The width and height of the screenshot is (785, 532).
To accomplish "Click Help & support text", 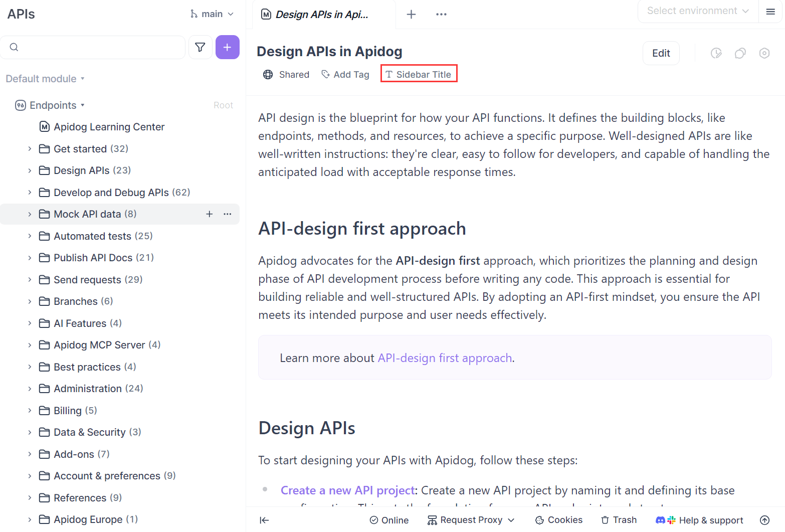I will click(x=711, y=520).
